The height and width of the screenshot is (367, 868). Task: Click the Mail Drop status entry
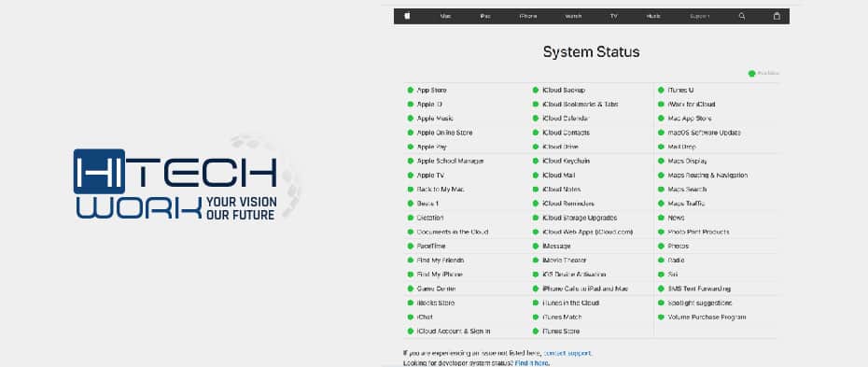(677, 147)
